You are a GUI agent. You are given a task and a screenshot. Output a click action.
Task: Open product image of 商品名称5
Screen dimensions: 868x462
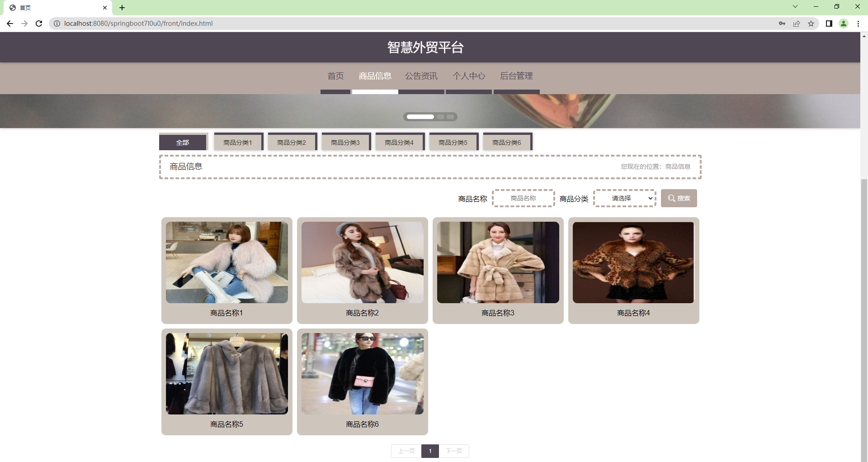[227, 374]
